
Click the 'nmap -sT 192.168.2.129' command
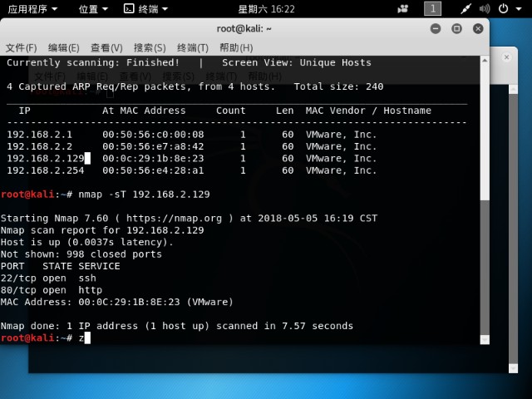144,195
